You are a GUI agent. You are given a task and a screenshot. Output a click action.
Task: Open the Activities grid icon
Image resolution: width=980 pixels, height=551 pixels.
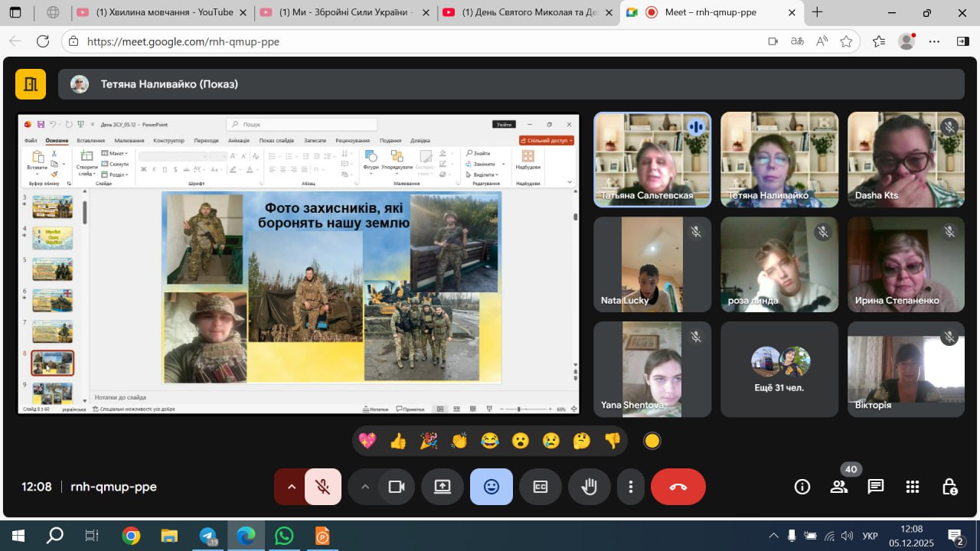(x=913, y=487)
